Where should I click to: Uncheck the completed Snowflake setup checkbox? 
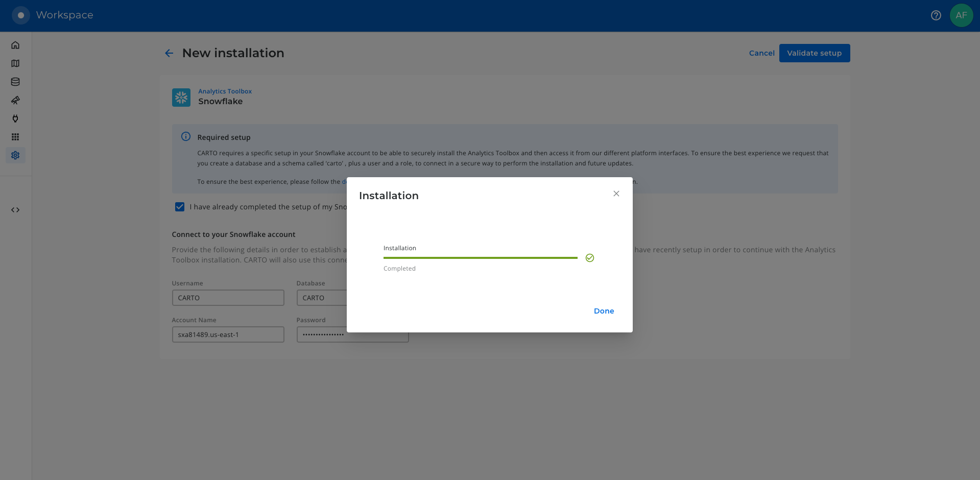tap(180, 207)
